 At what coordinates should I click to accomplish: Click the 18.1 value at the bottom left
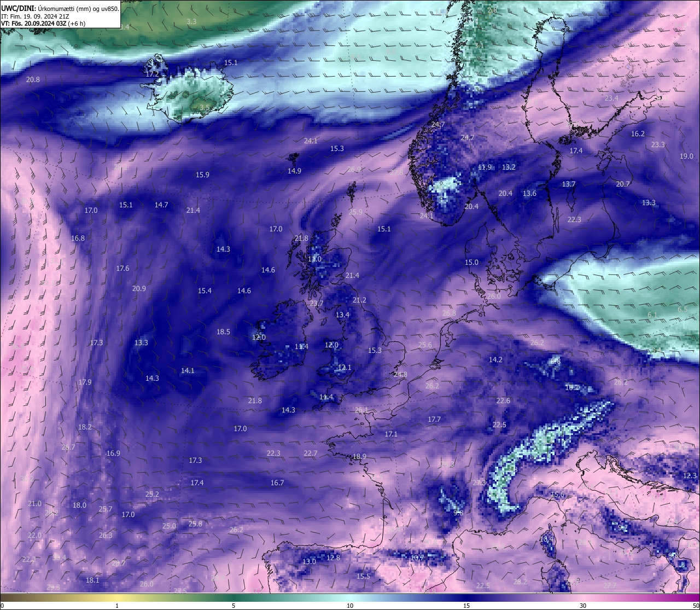(92, 580)
